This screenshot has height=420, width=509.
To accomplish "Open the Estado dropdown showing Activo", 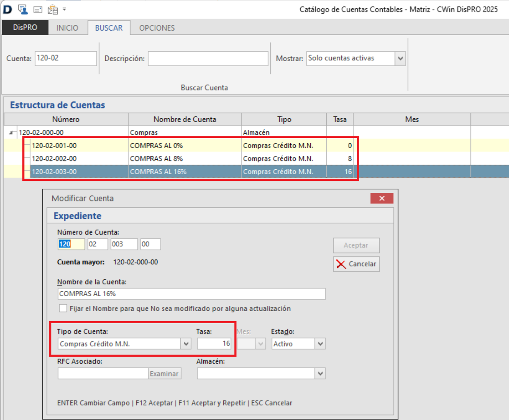I will point(320,344).
